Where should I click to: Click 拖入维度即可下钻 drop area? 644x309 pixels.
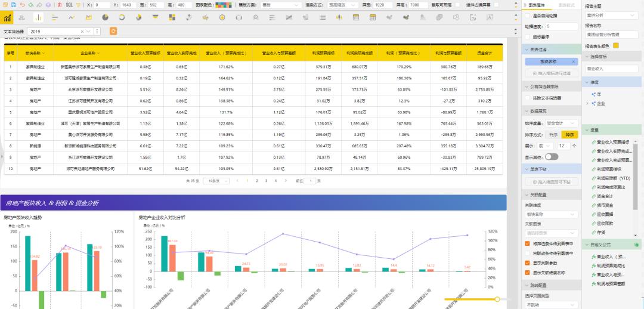pos(551,181)
